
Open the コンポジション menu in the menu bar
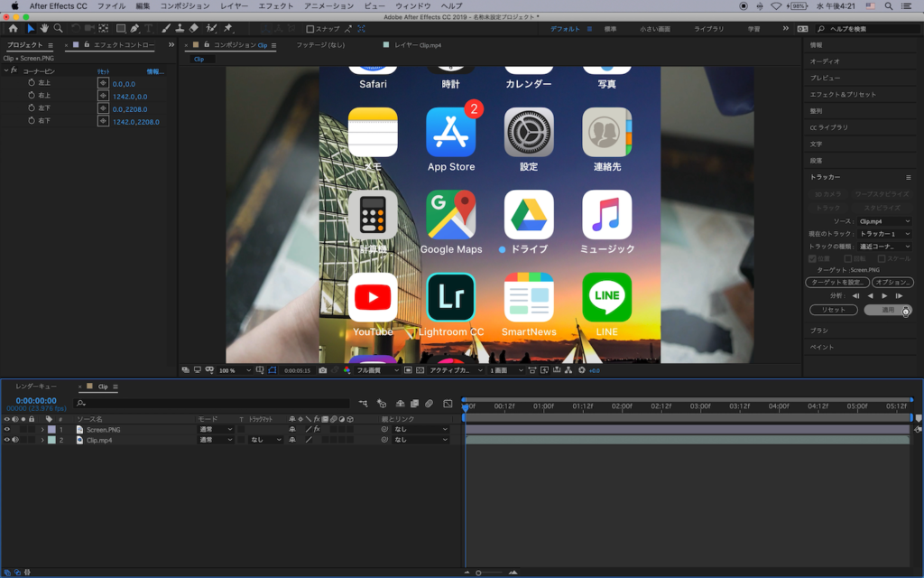point(184,5)
